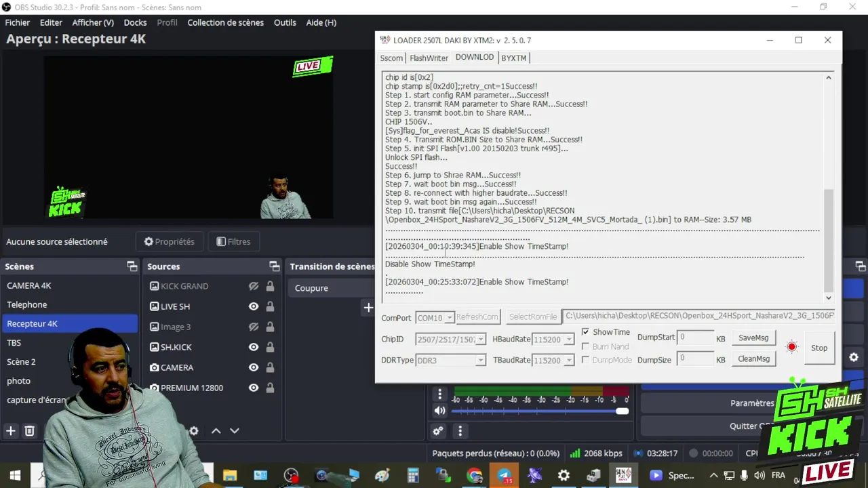Click SaveMsg button

click(753, 338)
